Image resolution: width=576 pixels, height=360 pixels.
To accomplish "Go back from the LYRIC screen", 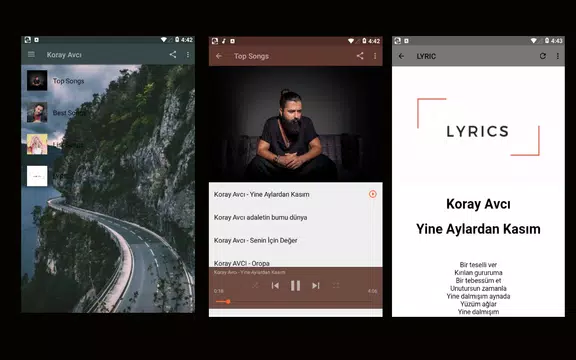I will click(x=402, y=56).
